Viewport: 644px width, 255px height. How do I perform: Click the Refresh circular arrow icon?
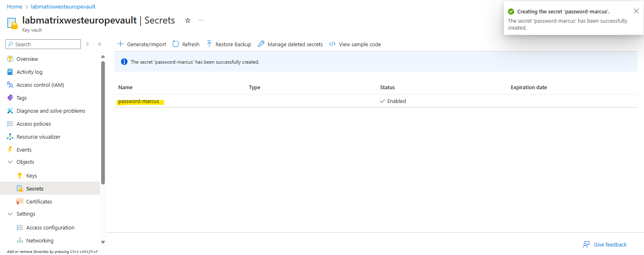click(176, 44)
